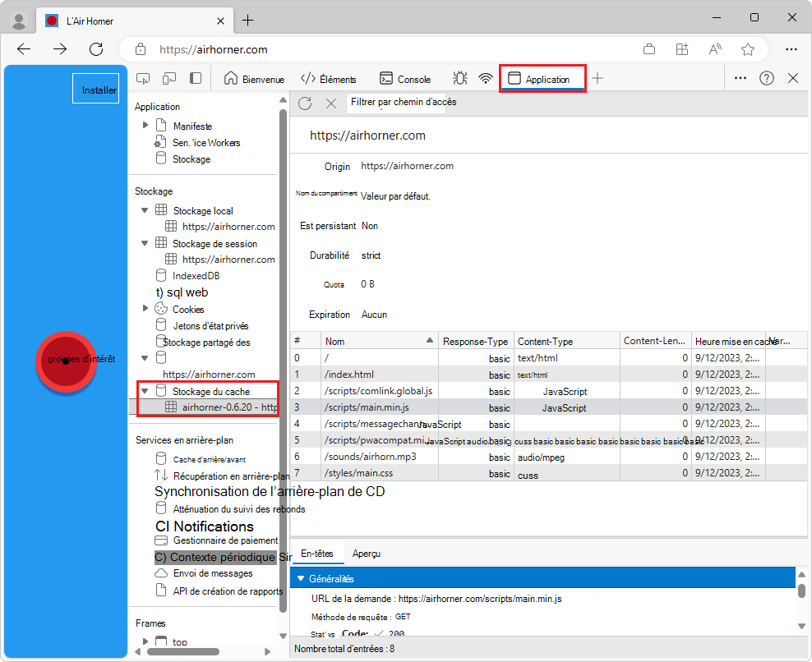The width and height of the screenshot is (812, 662).
Task: Select the /styles/main.css row
Action: click(548, 473)
